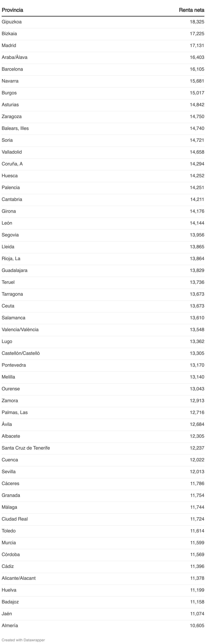Screen dimensions: 206x644
Task: Select the Gipuzkoa row name
Action: (x=11, y=22)
